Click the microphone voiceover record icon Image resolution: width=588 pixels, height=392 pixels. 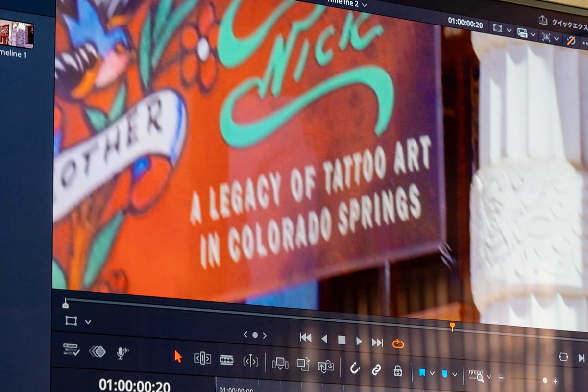pyautogui.click(x=122, y=353)
